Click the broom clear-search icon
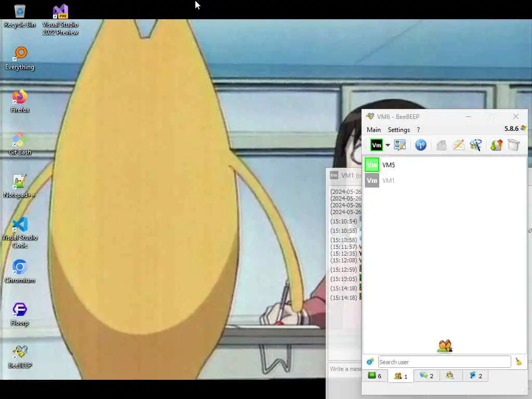 point(518,362)
